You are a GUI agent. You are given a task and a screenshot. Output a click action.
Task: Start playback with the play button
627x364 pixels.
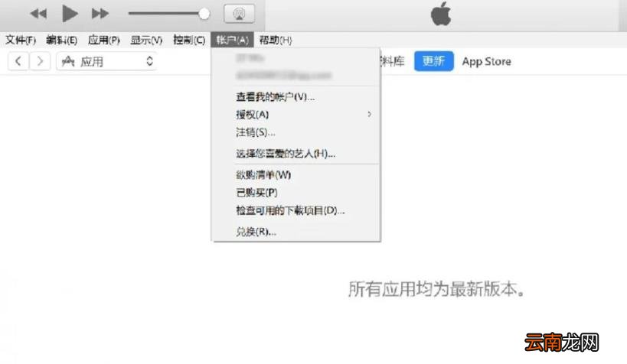click(70, 14)
